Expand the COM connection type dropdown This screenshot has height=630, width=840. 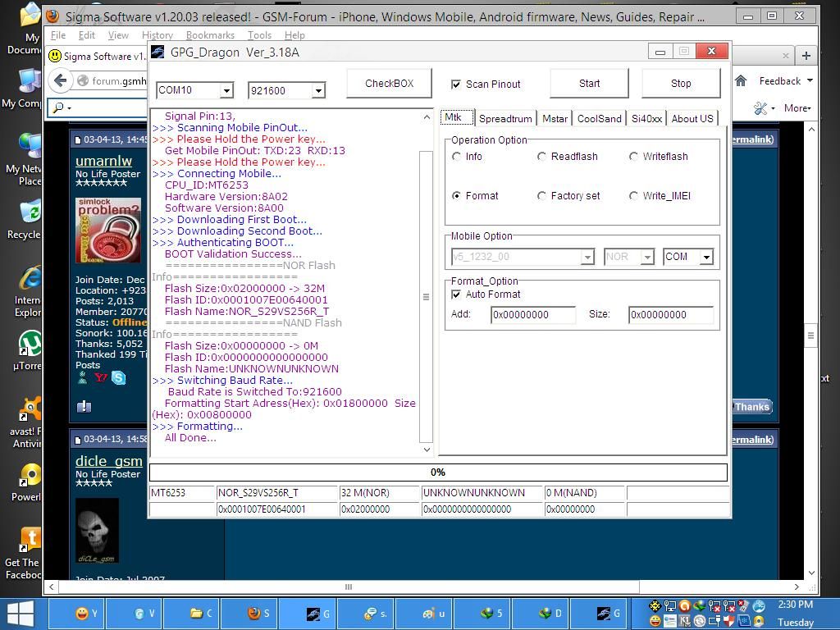coord(706,257)
